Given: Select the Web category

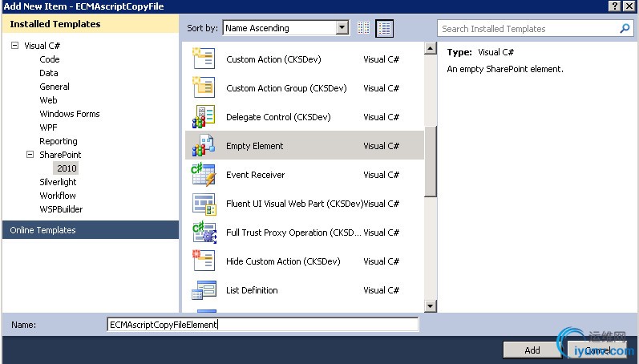Looking at the screenshot, I should point(48,100).
